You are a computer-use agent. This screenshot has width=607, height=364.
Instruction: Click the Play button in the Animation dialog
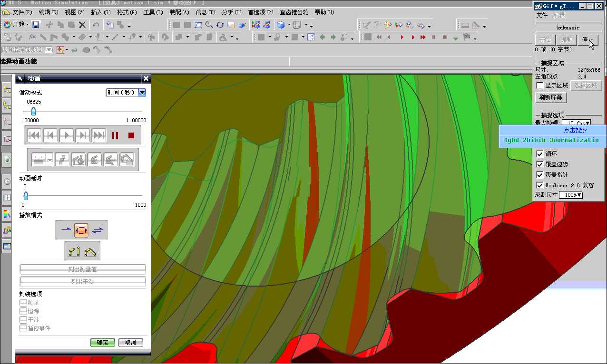(67, 135)
